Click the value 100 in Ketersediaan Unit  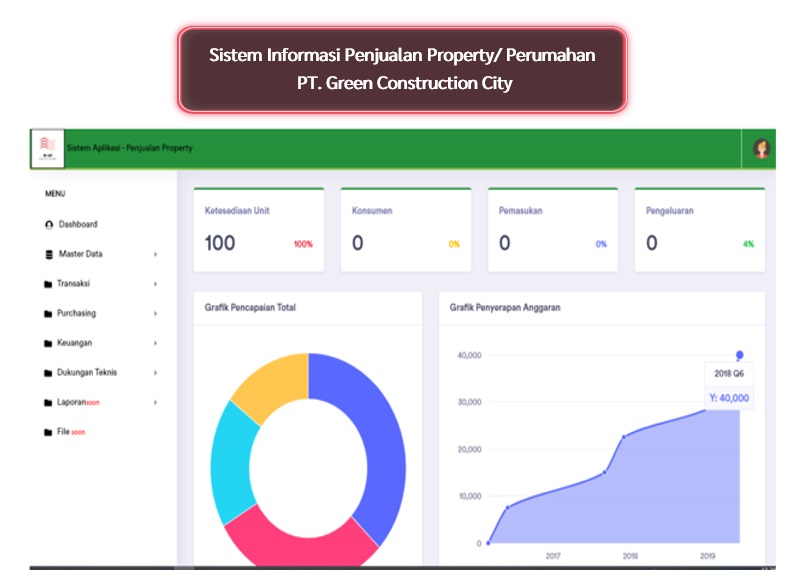pyautogui.click(x=220, y=243)
